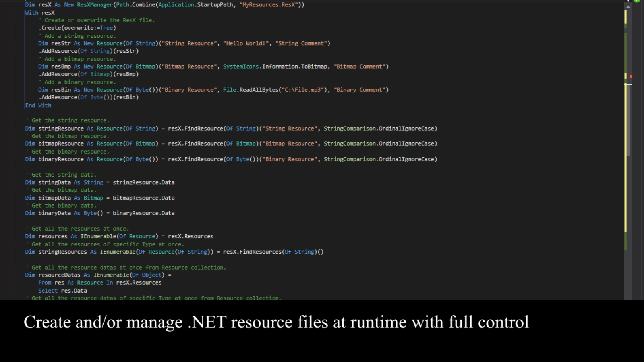Click the End With line to select the block

click(38, 105)
